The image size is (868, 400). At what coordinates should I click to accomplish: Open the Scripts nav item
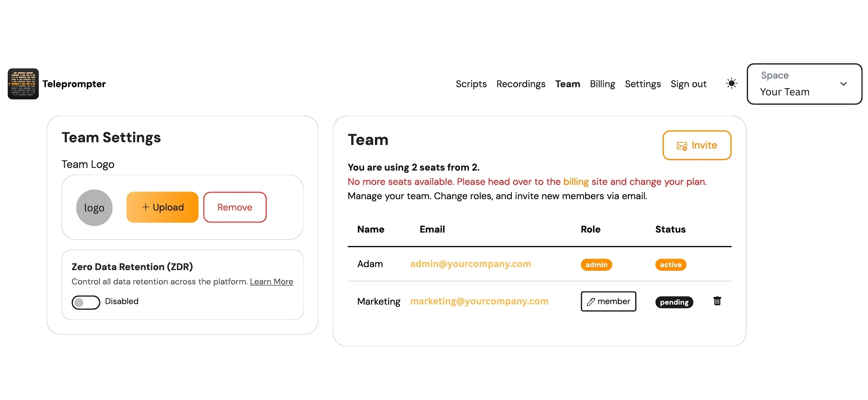click(471, 84)
